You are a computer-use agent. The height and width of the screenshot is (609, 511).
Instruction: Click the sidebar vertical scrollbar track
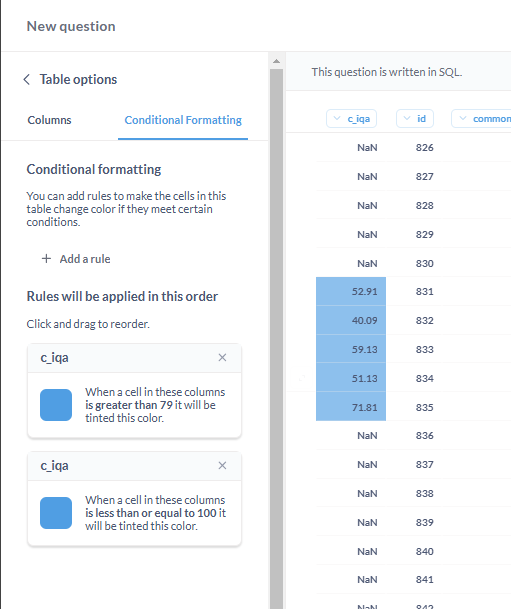276,338
